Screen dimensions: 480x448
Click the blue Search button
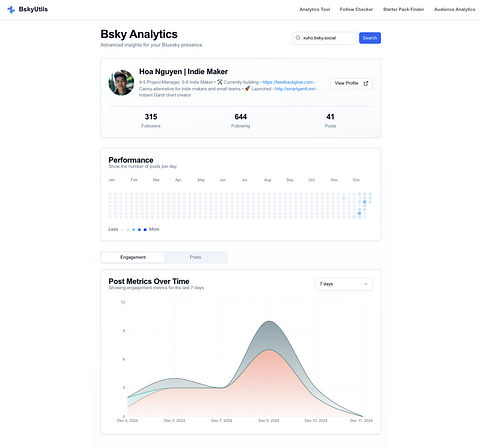pyautogui.click(x=370, y=38)
